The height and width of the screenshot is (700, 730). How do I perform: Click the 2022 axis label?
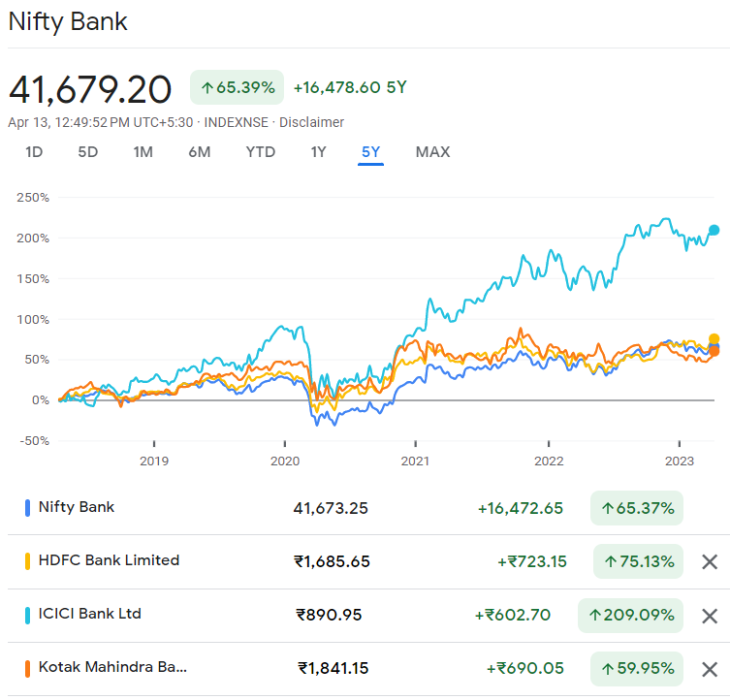(549, 461)
